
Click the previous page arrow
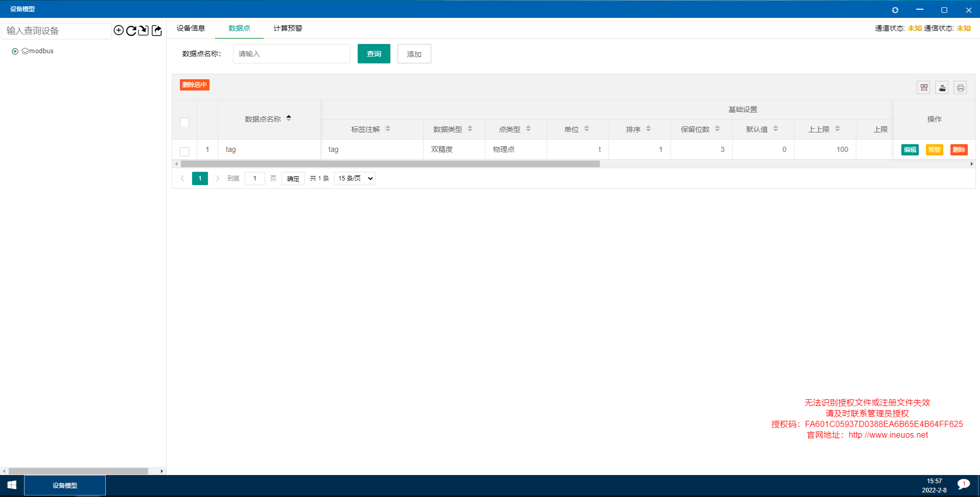pyautogui.click(x=182, y=178)
